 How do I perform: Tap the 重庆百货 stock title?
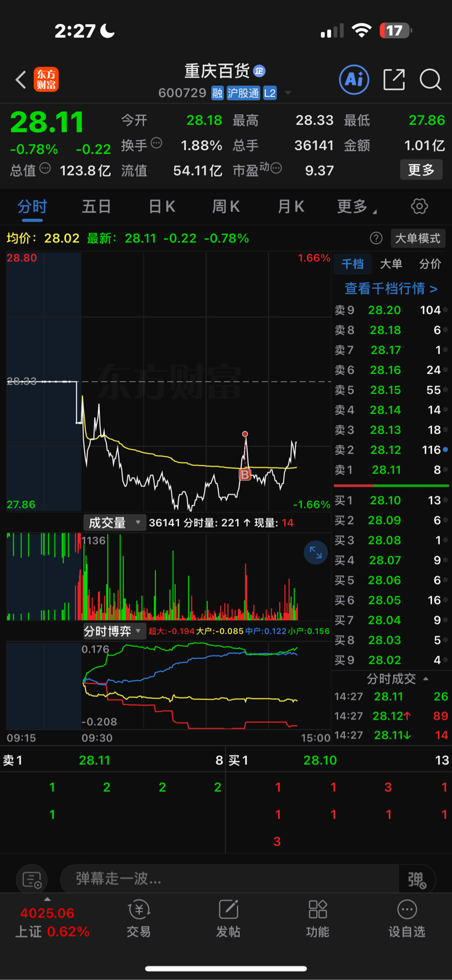217,71
